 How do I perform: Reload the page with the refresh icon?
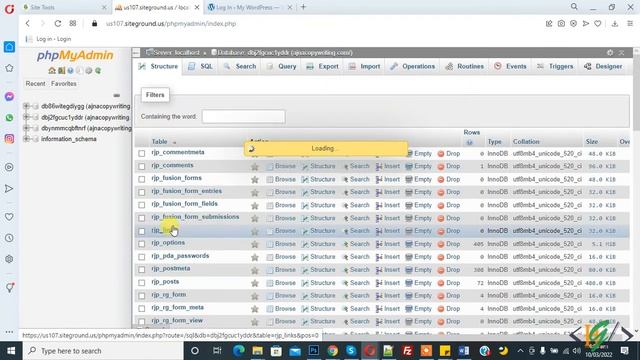[x=58, y=24]
